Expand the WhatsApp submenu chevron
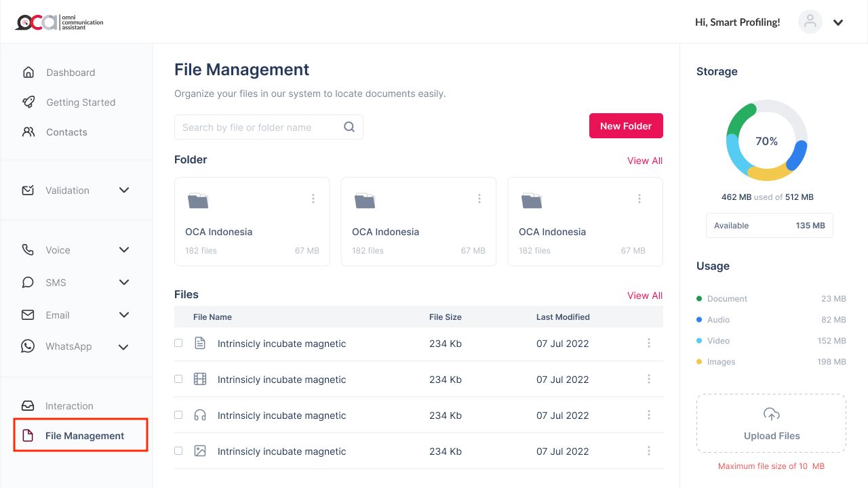Viewport: 868px width, 488px height. click(x=123, y=347)
